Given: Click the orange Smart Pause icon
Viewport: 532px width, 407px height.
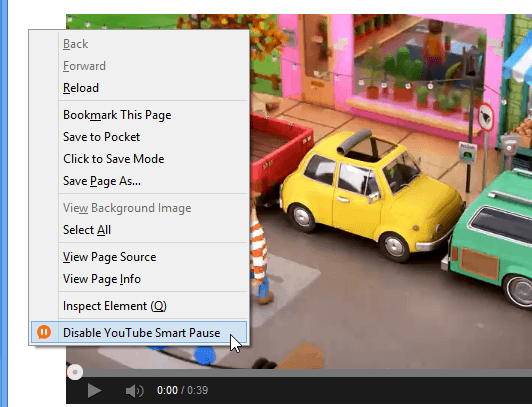Looking at the screenshot, I should click(x=44, y=332).
